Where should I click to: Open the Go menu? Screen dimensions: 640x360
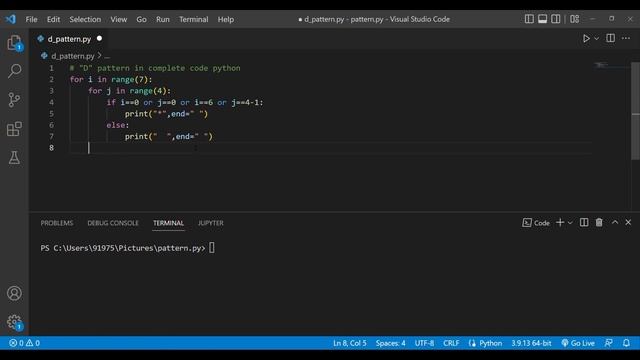point(141,19)
